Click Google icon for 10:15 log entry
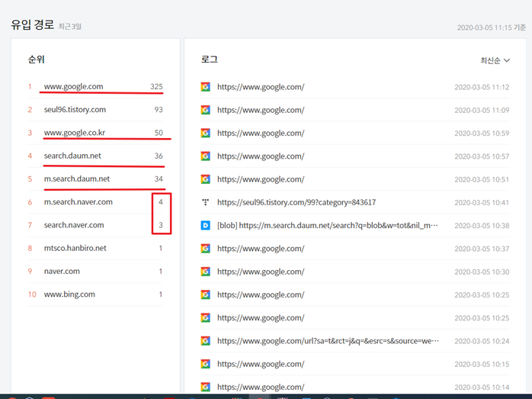532x399 pixels. coord(205,364)
